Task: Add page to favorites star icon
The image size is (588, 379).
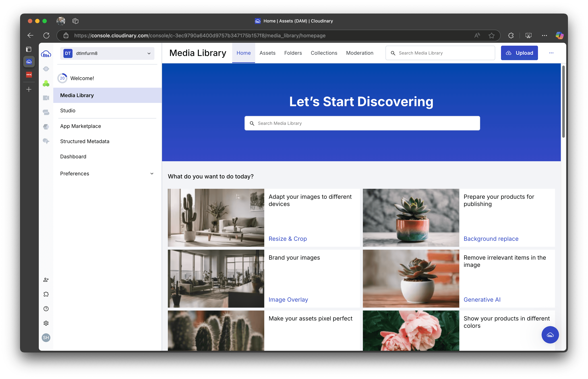Action: coord(491,36)
